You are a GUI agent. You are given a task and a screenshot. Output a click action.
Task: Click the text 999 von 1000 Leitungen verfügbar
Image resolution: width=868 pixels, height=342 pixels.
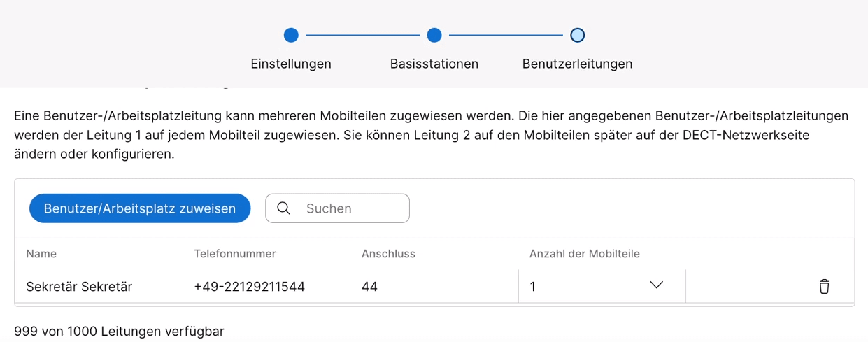(x=119, y=331)
